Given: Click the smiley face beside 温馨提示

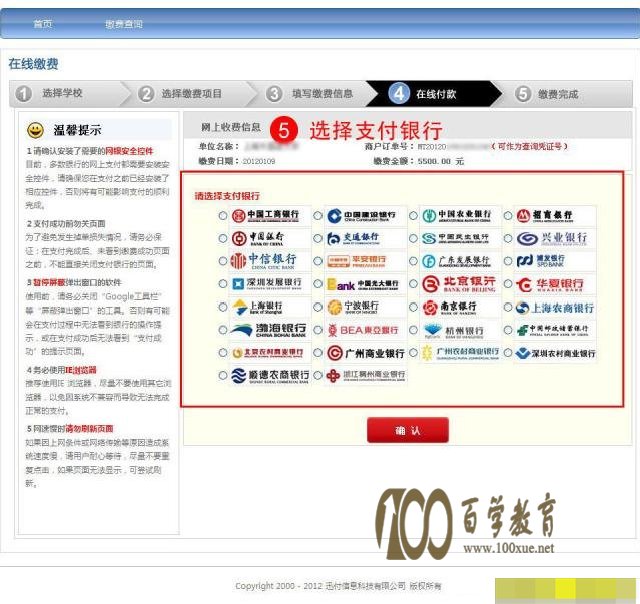Looking at the screenshot, I should click(36, 130).
